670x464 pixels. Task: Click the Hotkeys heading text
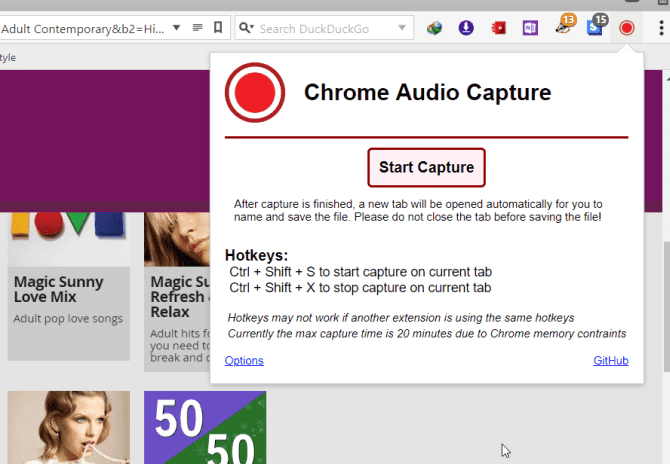tap(256, 255)
